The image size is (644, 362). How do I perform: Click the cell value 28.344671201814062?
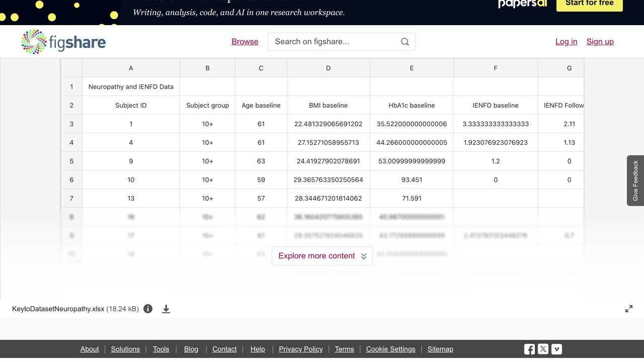[x=329, y=198]
